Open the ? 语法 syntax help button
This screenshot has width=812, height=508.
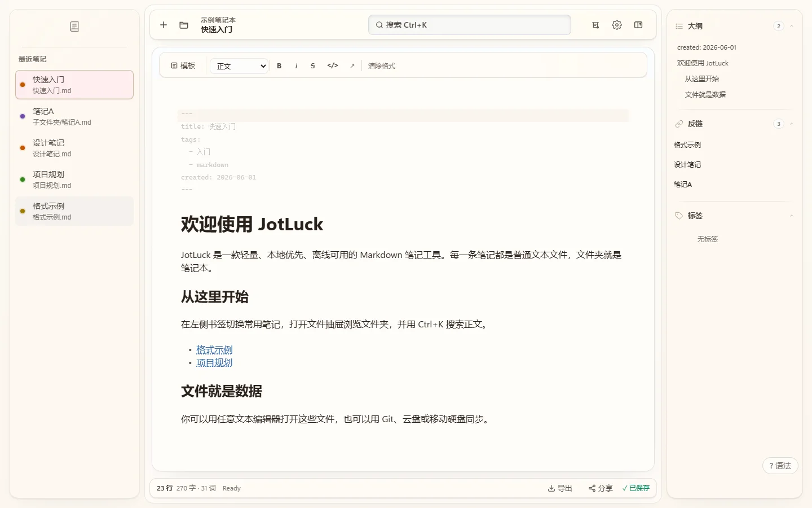coord(780,466)
